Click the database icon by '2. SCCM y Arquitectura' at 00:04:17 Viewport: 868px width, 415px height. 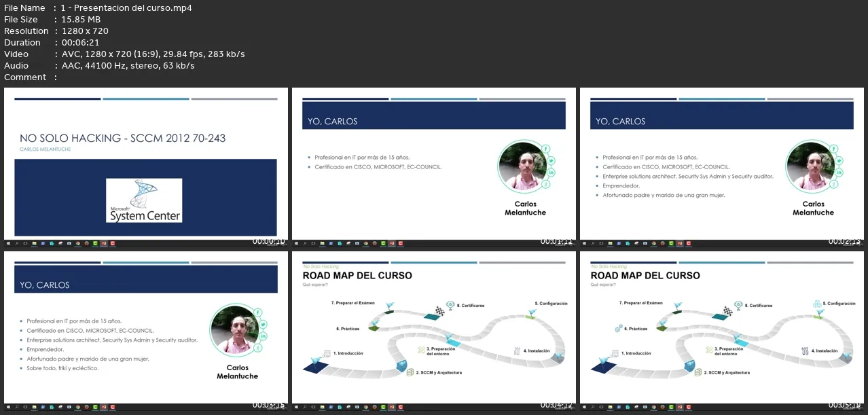[x=410, y=372]
